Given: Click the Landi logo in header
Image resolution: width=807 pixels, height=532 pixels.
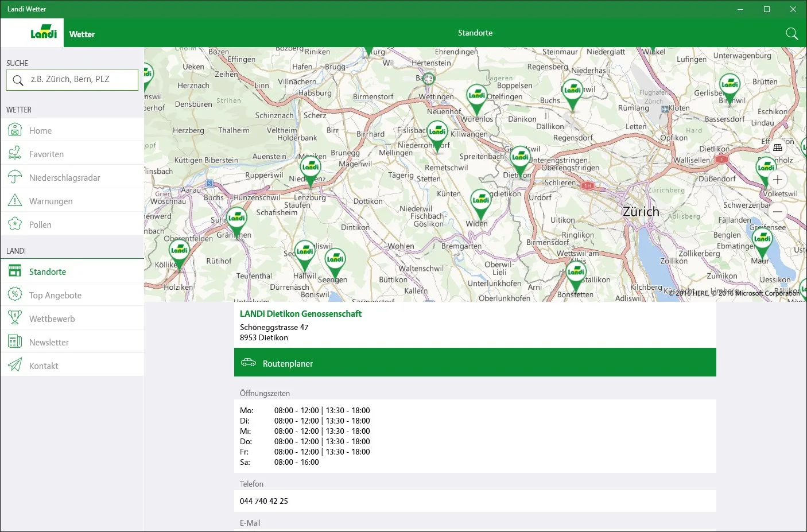Looking at the screenshot, I should 44,33.
